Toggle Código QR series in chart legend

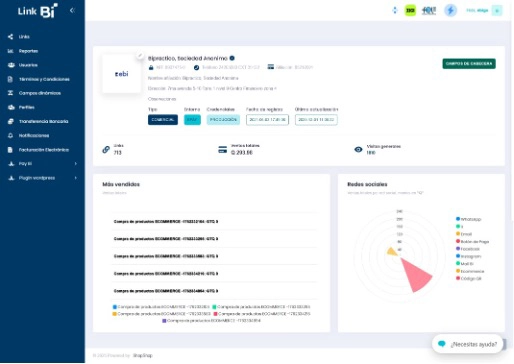pyautogui.click(x=469, y=278)
